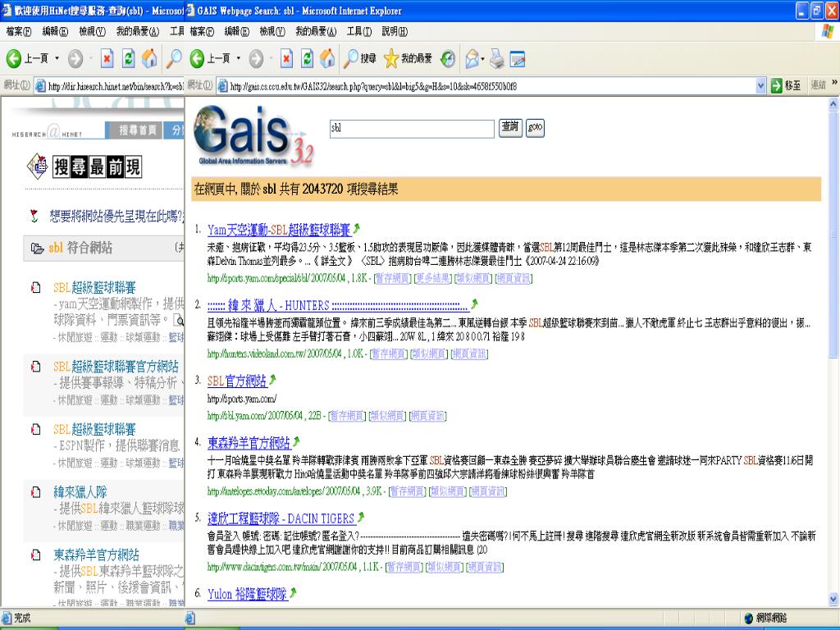
Task: Open Back history dropdown in HiNet toolbar
Action: [x=57, y=58]
